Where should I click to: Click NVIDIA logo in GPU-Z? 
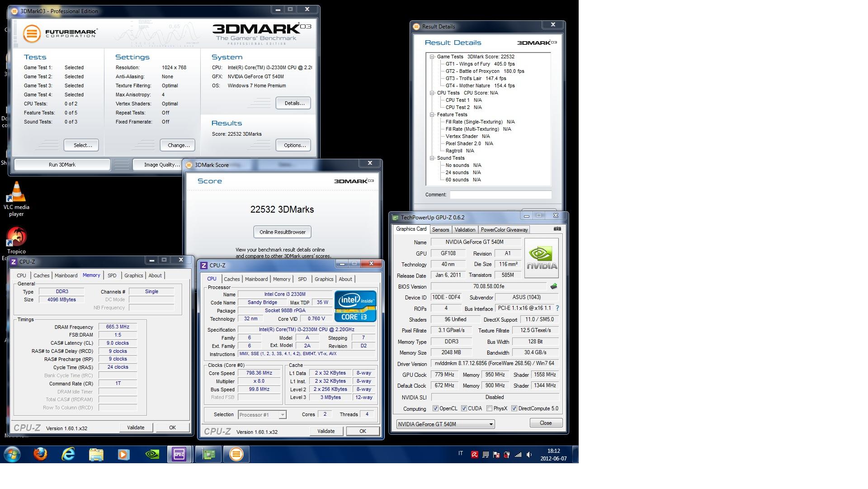click(541, 258)
